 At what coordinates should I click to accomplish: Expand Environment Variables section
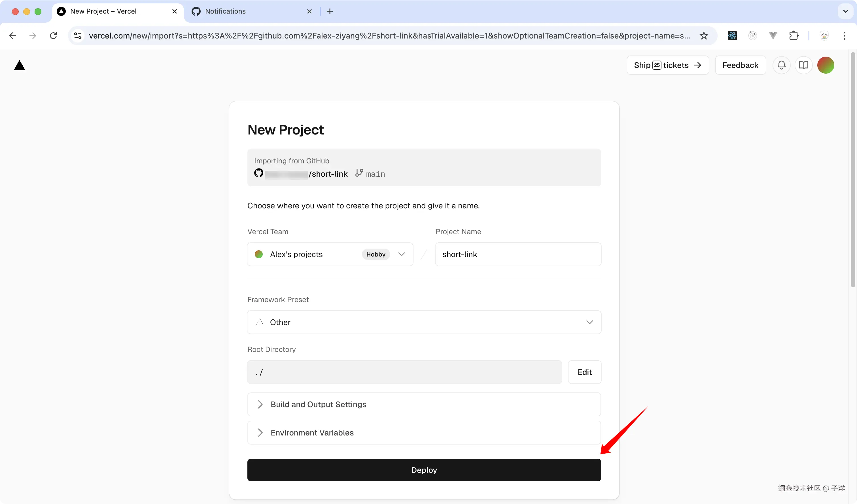point(424,433)
